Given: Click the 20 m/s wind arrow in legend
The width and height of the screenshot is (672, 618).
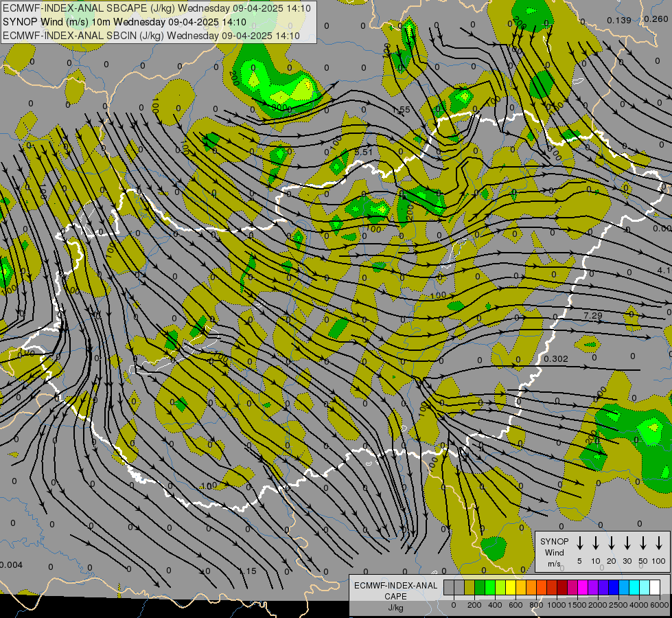Looking at the screenshot, I should tap(611, 543).
